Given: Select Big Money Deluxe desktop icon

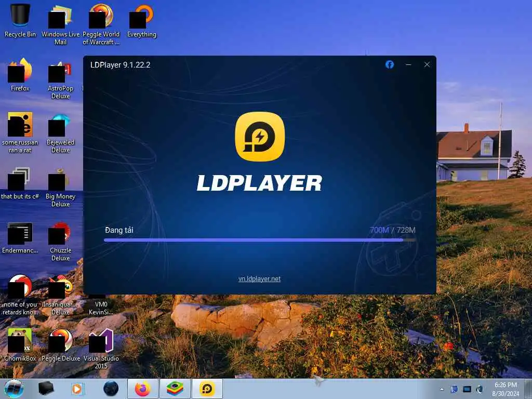Looking at the screenshot, I should point(60,187).
